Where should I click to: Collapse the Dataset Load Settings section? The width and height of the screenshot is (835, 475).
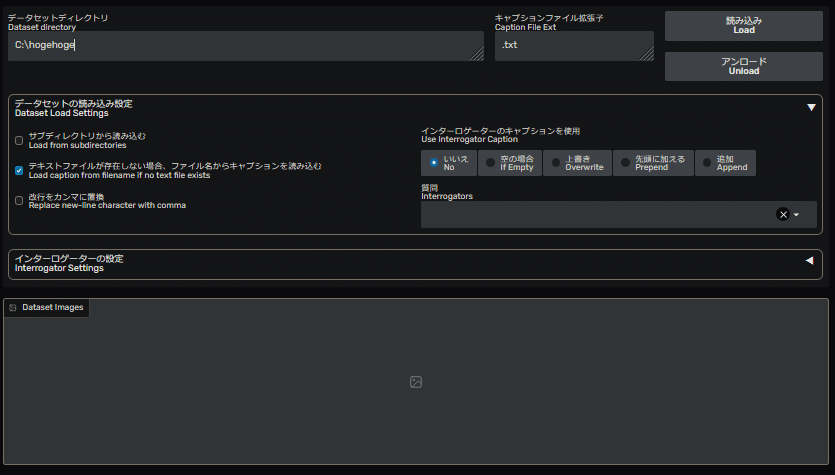[x=811, y=108]
